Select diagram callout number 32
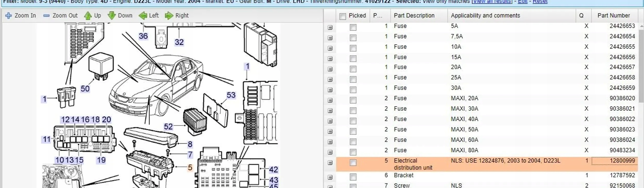 (x=179, y=42)
